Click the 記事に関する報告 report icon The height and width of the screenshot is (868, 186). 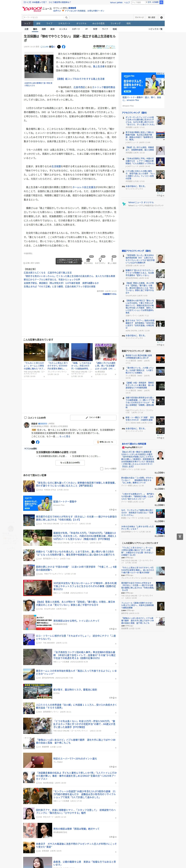tap(32, 263)
